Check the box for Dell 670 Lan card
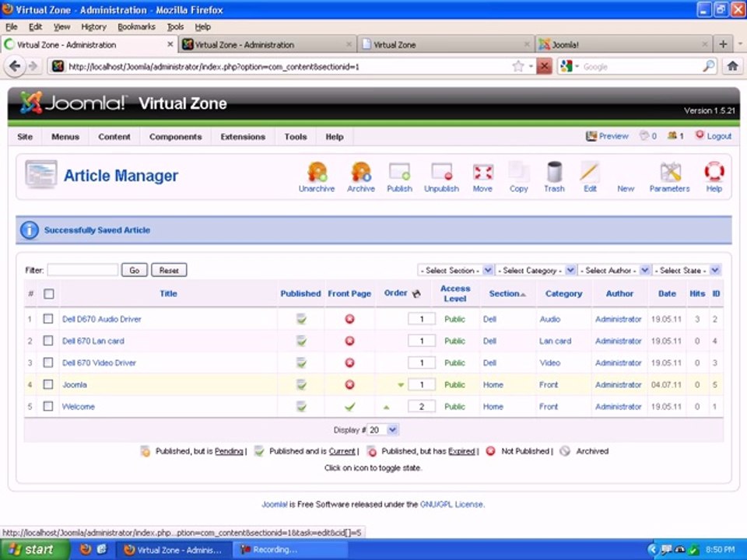Viewport: 747px width, 560px height. (48, 341)
